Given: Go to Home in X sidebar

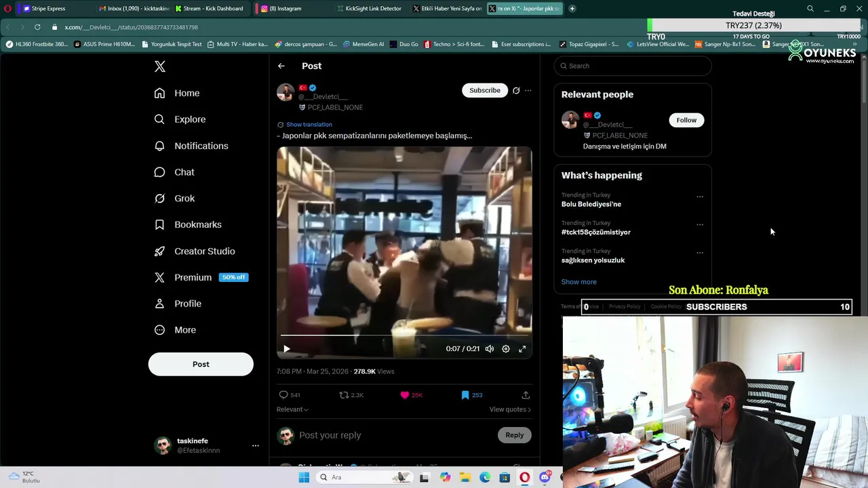Looking at the screenshot, I should (x=177, y=93).
